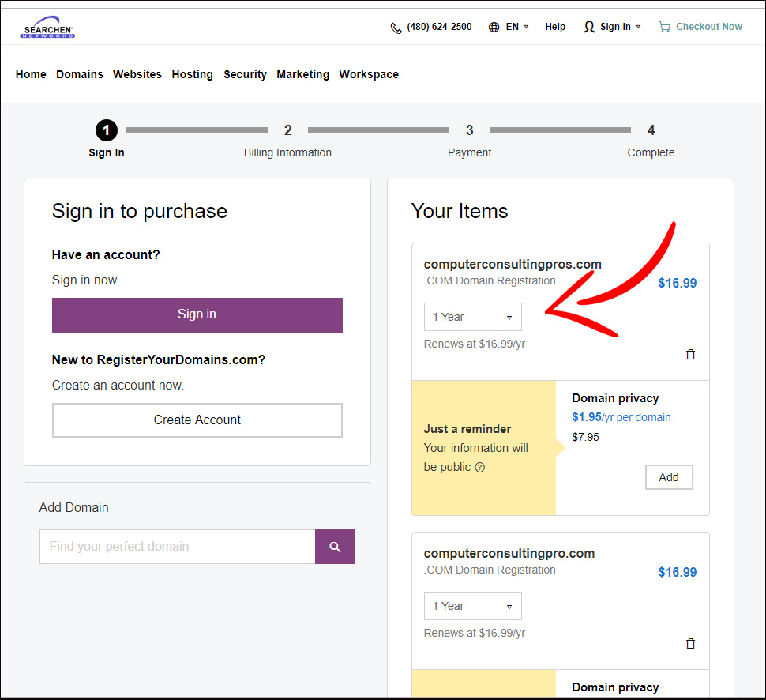Open the Domains menu
This screenshot has width=766, height=700.
(80, 74)
